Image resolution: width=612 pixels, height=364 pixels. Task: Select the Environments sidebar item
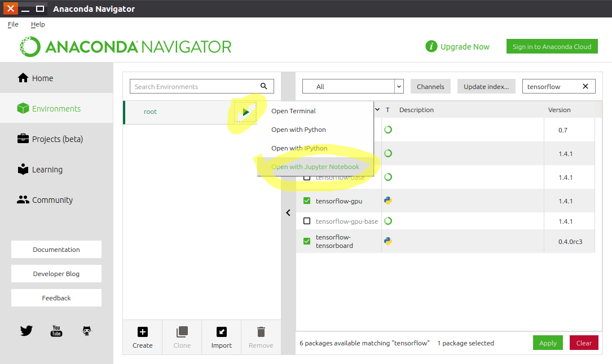coord(56,108)
